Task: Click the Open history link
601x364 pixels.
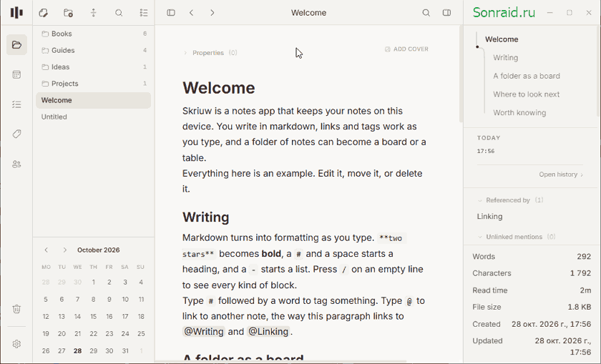Action: pos(561,174)
